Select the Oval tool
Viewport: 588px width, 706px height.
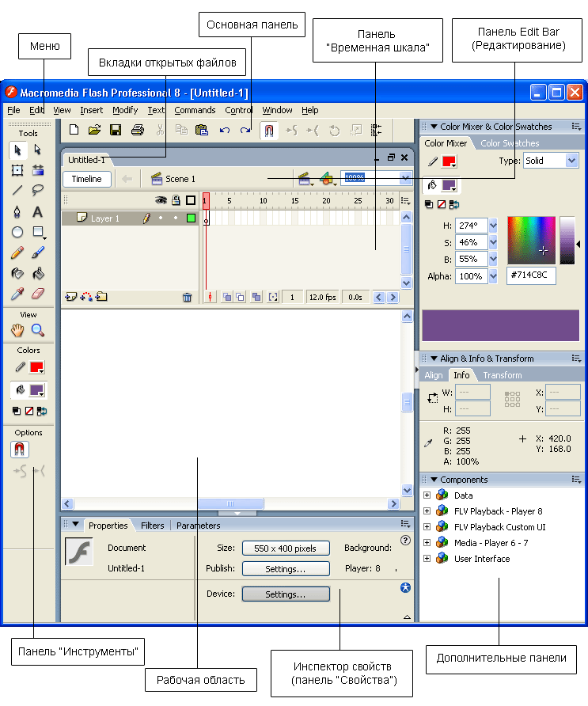coord(17,233)
